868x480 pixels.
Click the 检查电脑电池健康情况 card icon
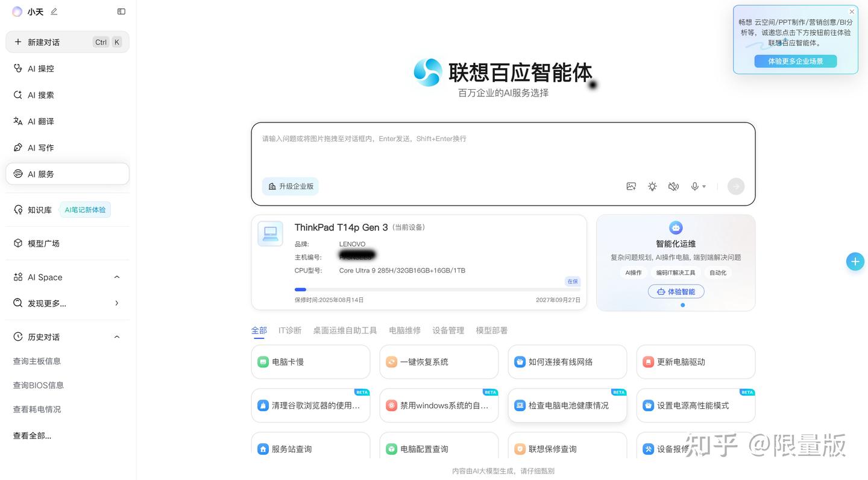point(520,406)
